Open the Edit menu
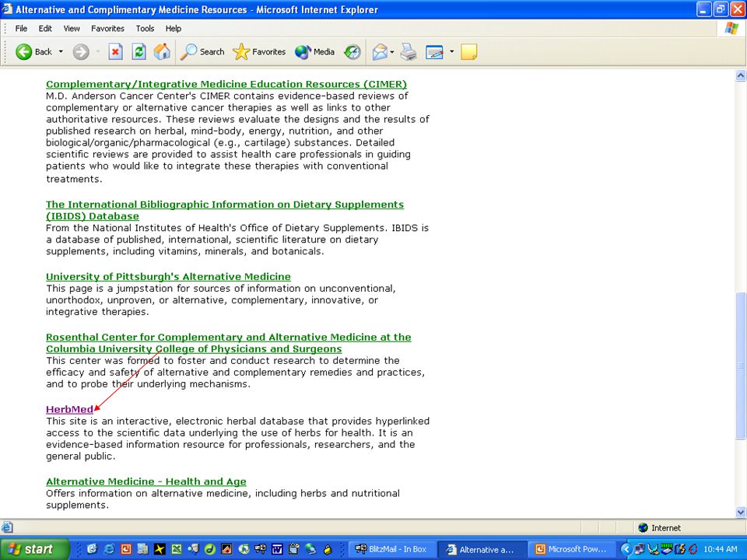This screenshot has height=560, width=747. (x=45, y=29)
